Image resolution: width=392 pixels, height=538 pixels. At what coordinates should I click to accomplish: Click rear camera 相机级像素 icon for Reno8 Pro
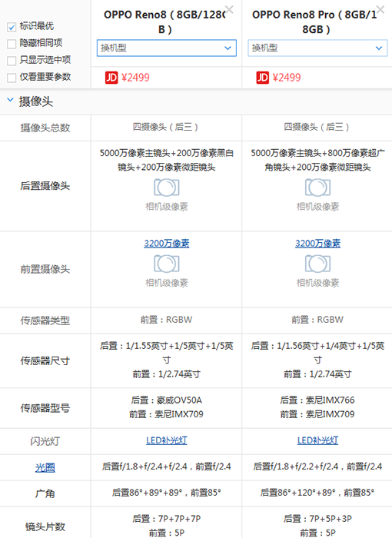tap(317, 188)
